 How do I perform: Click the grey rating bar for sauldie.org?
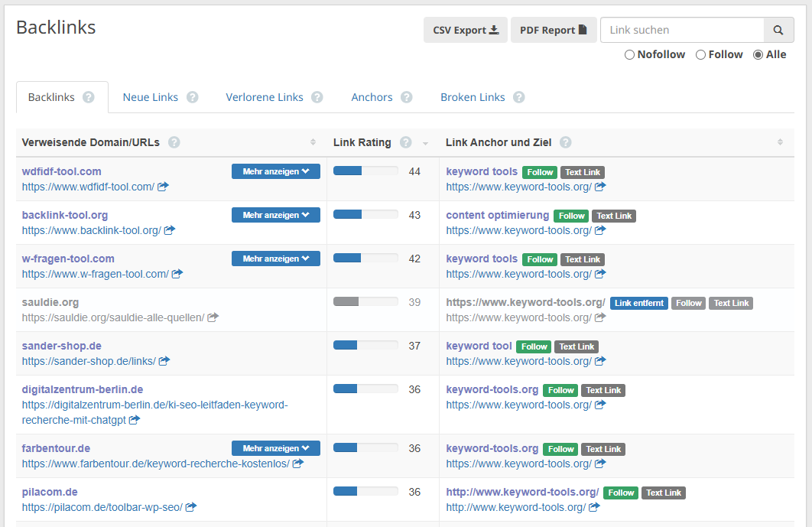click(x=365, y=301)
